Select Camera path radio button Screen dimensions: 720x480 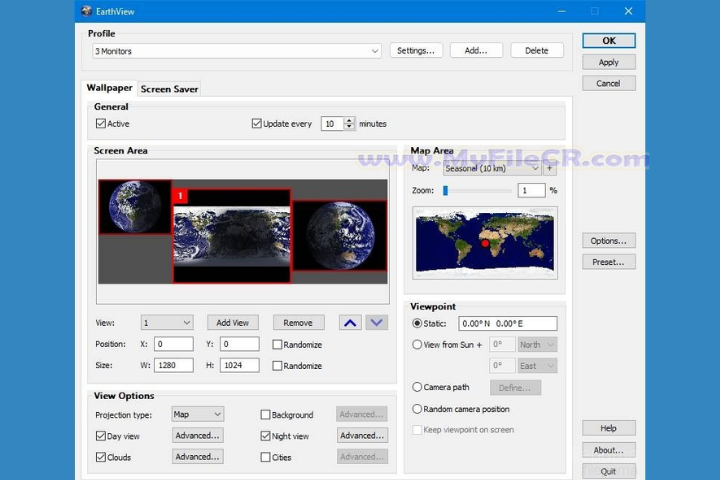coord(417,387)
